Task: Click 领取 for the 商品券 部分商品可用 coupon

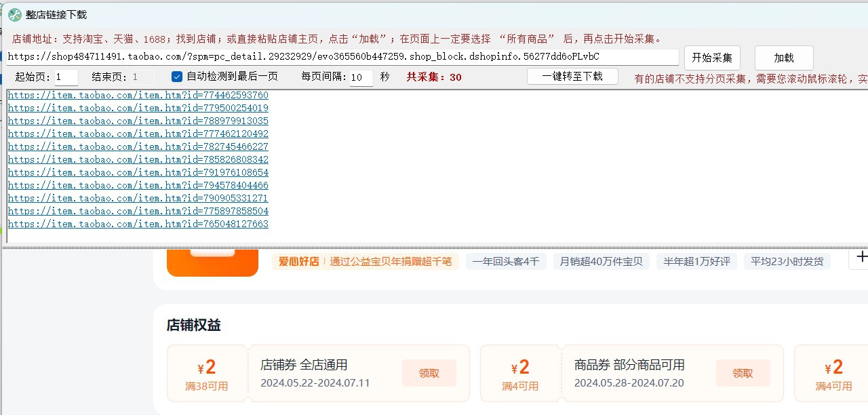Action: [743, 374]
